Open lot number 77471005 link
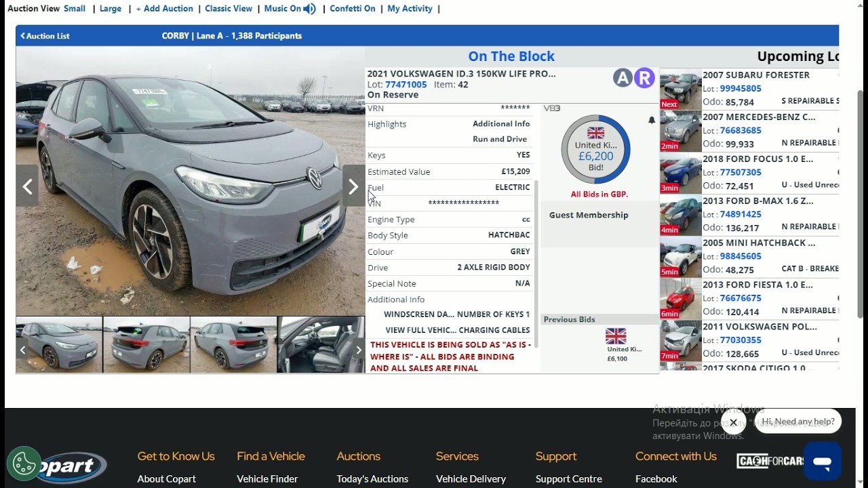 click(x=406, y=85)
